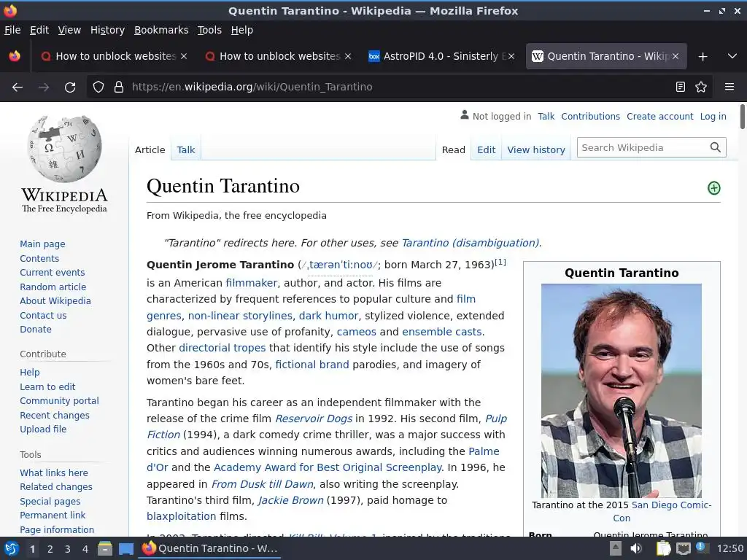Open the Firefox View pinned icon
The height and width of the screenshot is (560, 747).
(x=15, y=56)
